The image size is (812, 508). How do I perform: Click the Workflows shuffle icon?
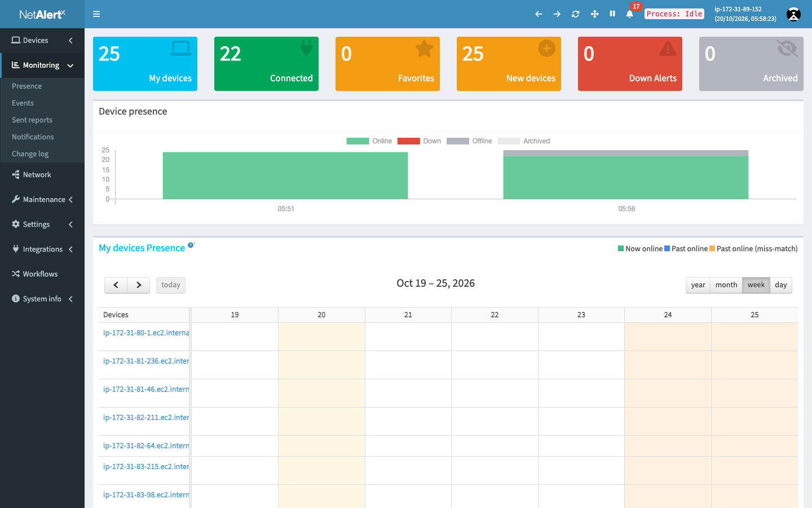click(16, 274)
